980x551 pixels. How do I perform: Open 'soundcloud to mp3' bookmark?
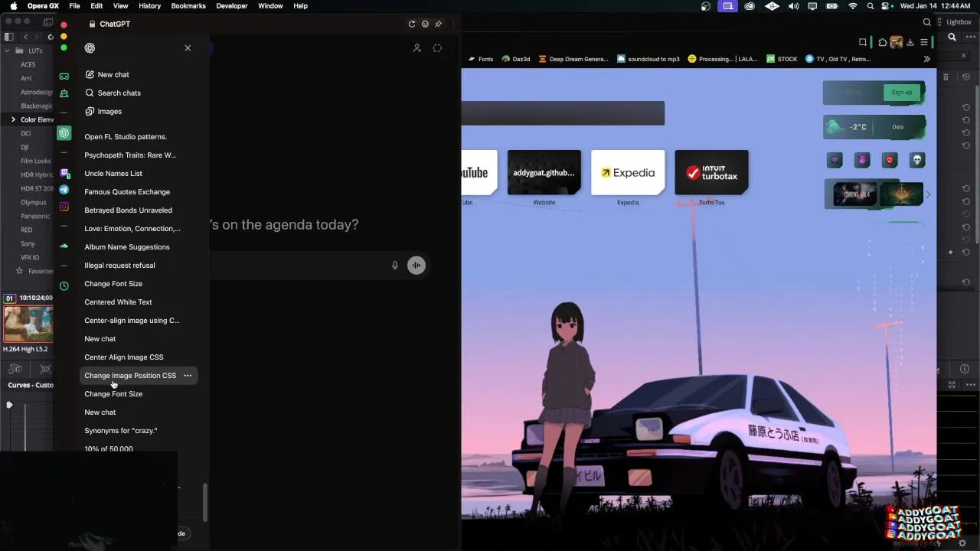(x=648, y=59)
